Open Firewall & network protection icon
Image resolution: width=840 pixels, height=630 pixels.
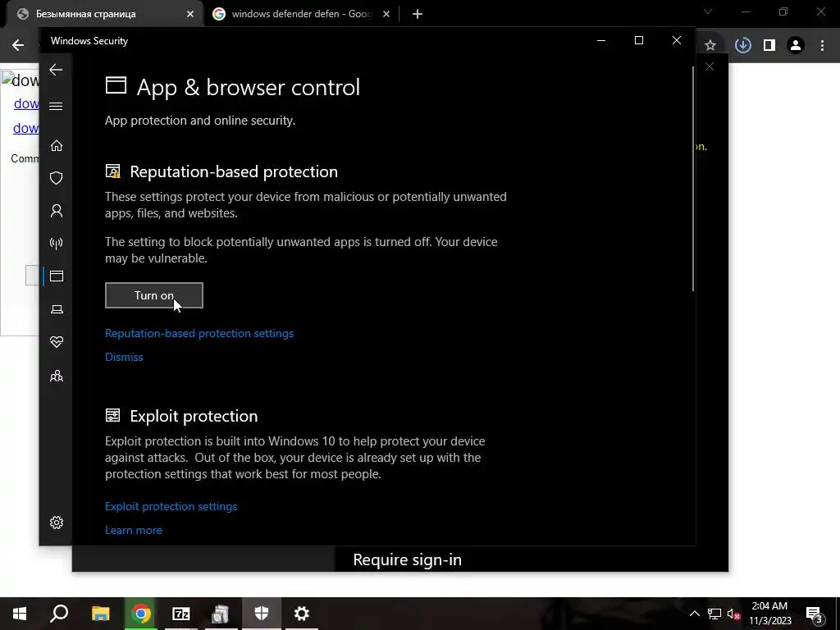coord(57,244)
